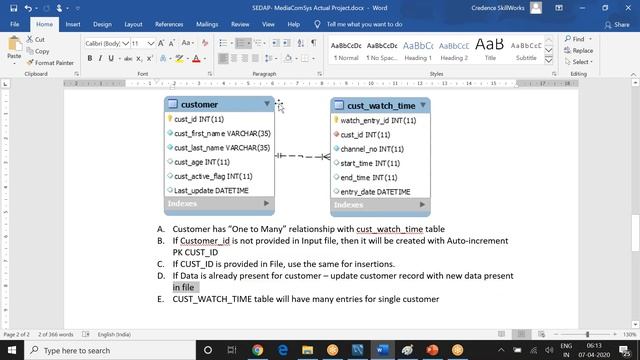Image resolution: width=640 pixels, height=360 pixels.
Task: Open the Paragraph dialog launcher
Action: pyautogui.click(x=320, y=74)
